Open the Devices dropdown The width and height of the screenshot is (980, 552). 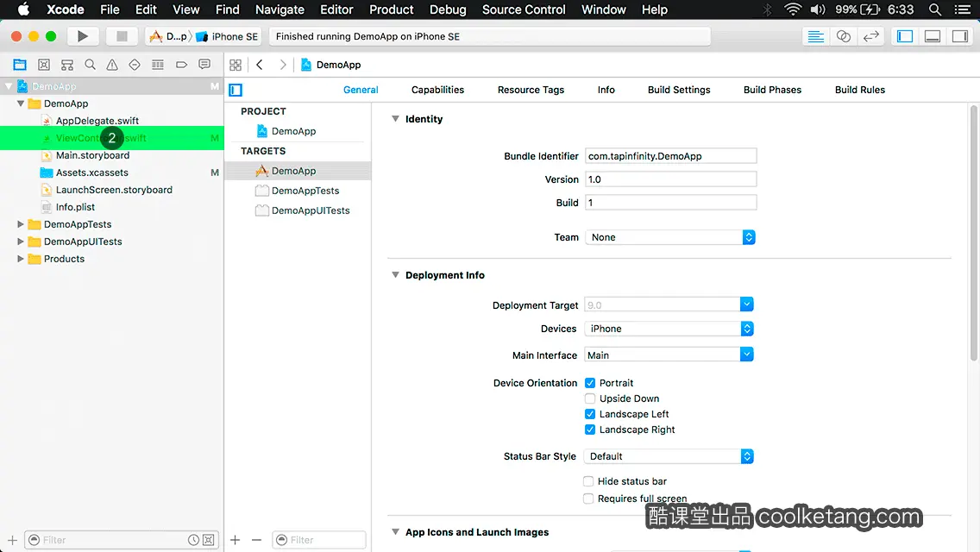coord(669,329)
